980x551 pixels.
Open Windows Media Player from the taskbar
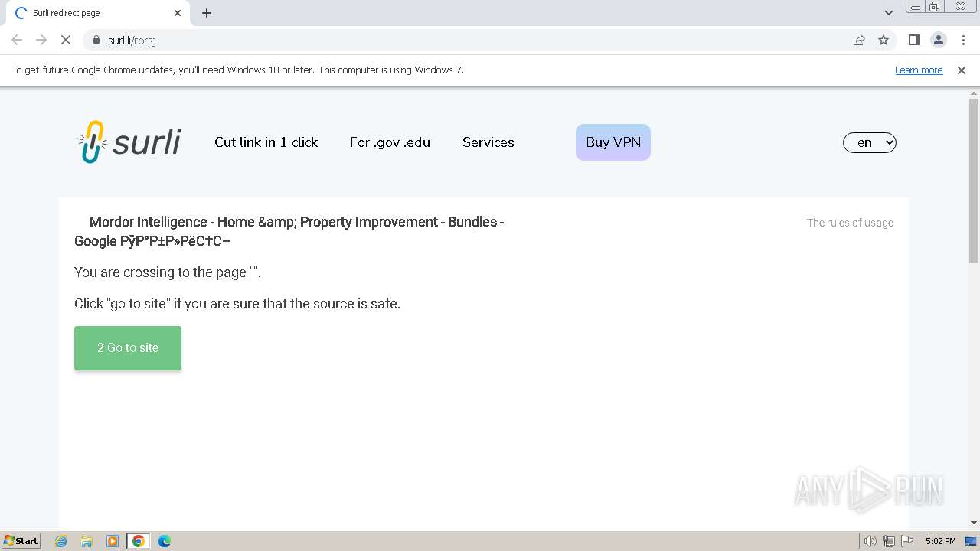[113, 541]
